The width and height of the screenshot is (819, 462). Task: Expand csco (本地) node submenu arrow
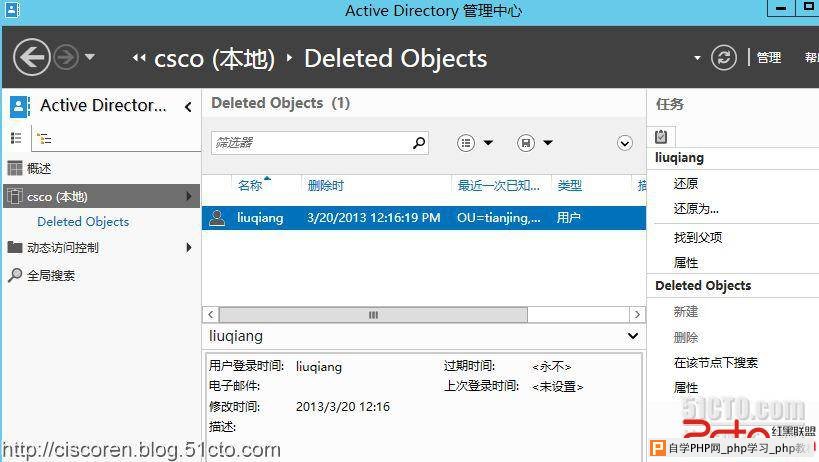click(x=189, y=196)
